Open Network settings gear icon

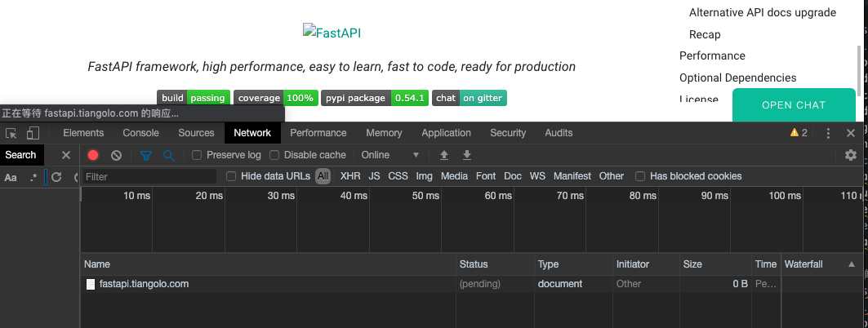[x=851, y=155]
